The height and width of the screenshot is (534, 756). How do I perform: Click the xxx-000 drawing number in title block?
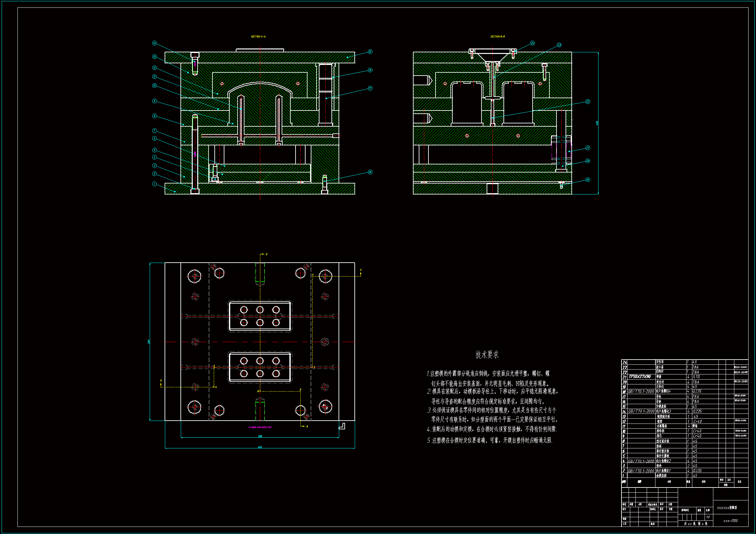[x=730, y=521]
